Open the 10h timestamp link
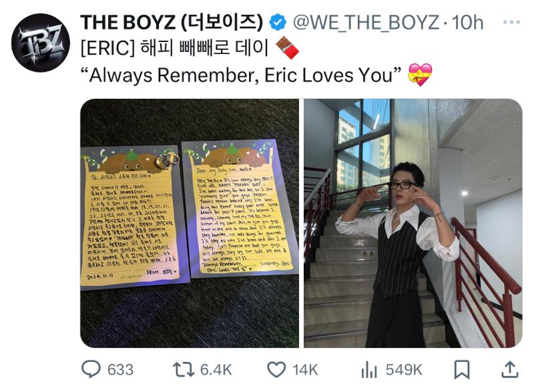Screen dimensions: 534x392 (x=467, y=23)
